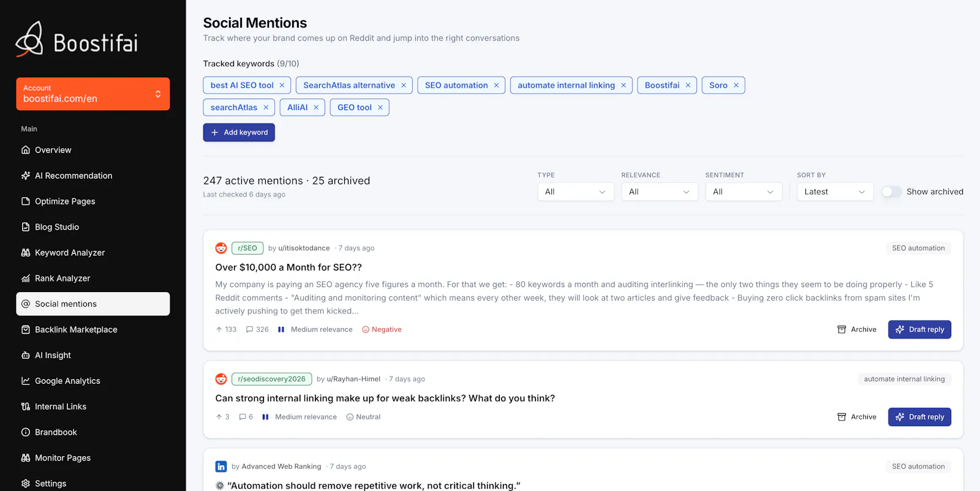This screenshot has width=980, height=491.
Task: Select Social mentions in sidebar
Action: (x=93, y=304)
